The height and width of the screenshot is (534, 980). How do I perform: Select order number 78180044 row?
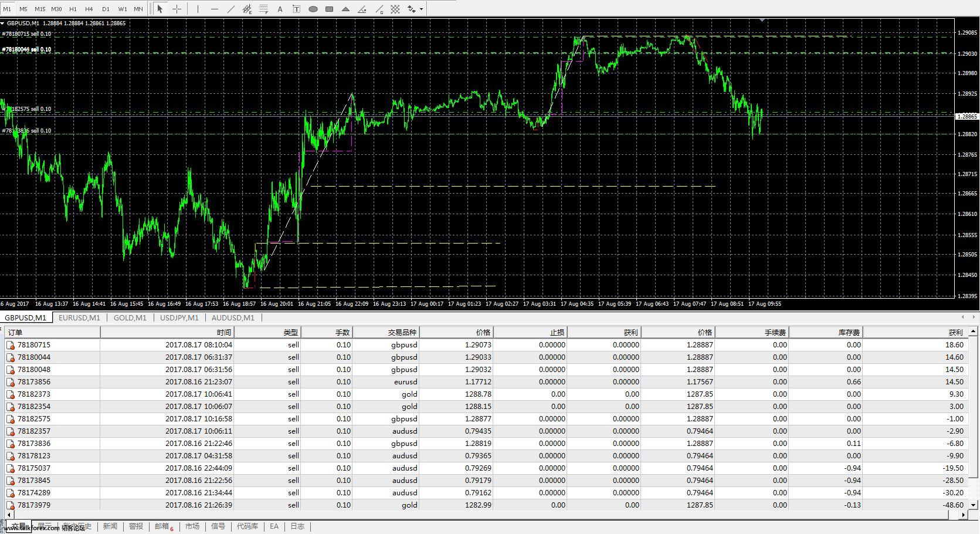click(x=486, y=357)
